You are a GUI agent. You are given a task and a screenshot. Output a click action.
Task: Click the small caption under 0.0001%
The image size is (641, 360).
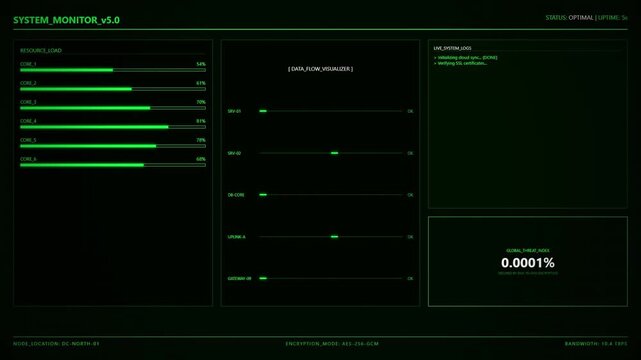click(528, 273)
